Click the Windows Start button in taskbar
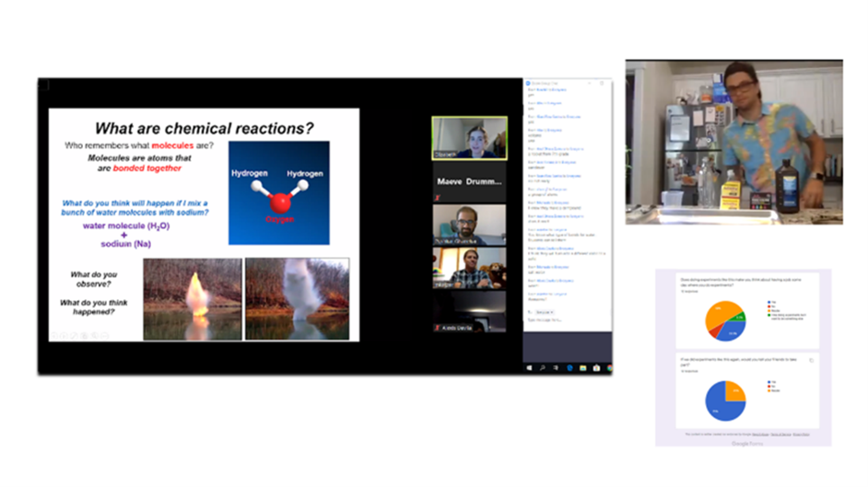Screen dimensions: 868x487 (530, 368)
